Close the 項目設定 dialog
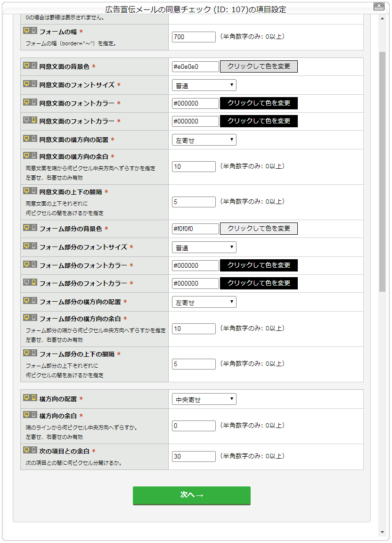The height and width of the screenshot is (543, 392). coord(379,6)
